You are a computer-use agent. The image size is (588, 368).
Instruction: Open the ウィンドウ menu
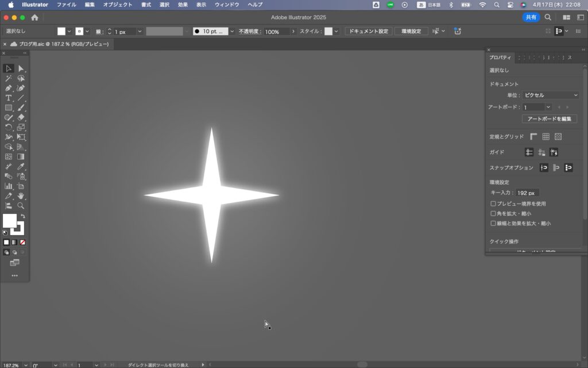[227, 5]
